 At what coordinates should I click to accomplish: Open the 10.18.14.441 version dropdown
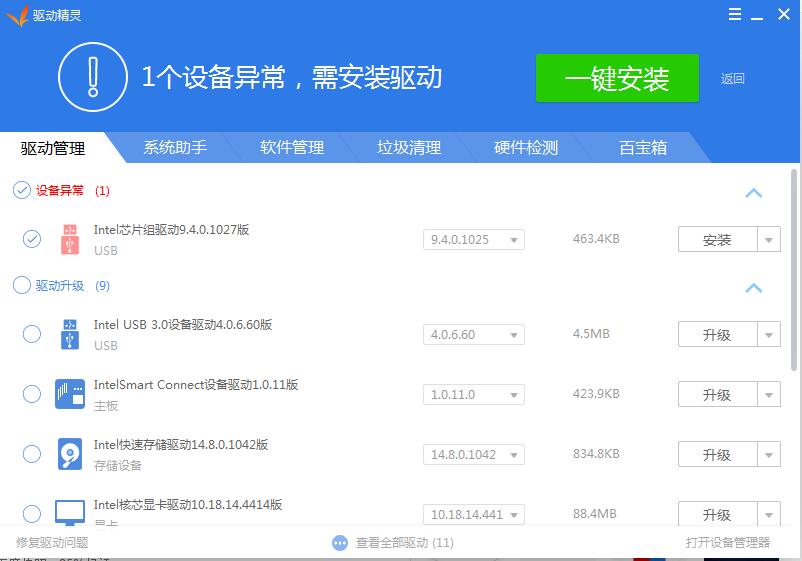[x=474, y=514]
